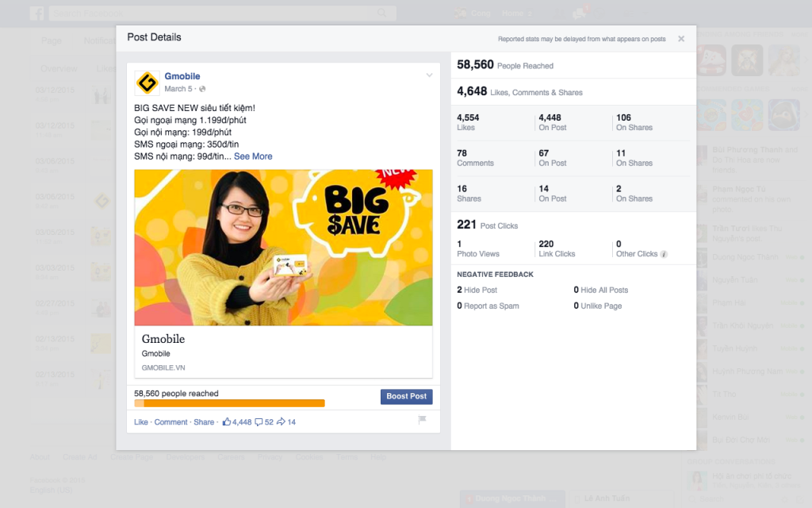Image resolution: width=812 pixels, height=508 pixels.
Task: Go to Home in the top bar
Action: pyautogui.click(x=513, y=13)
